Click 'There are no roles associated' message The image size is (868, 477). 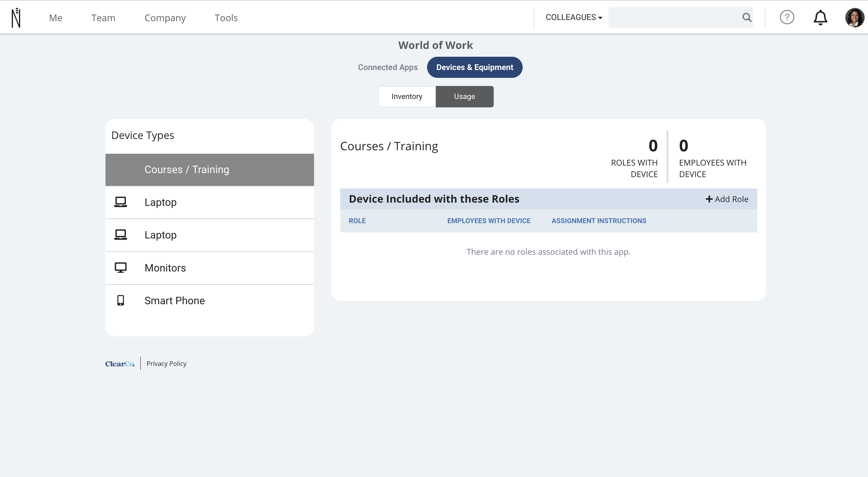click(548, 252)
